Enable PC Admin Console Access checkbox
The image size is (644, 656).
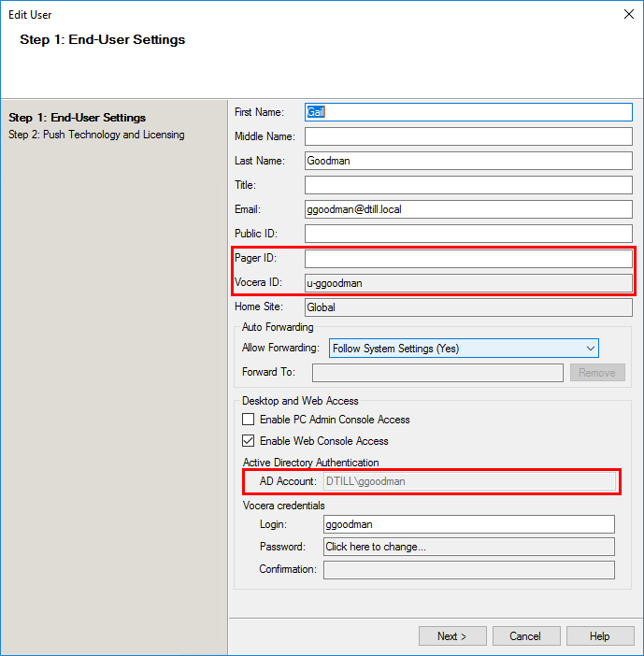click(x=248, y=420)
